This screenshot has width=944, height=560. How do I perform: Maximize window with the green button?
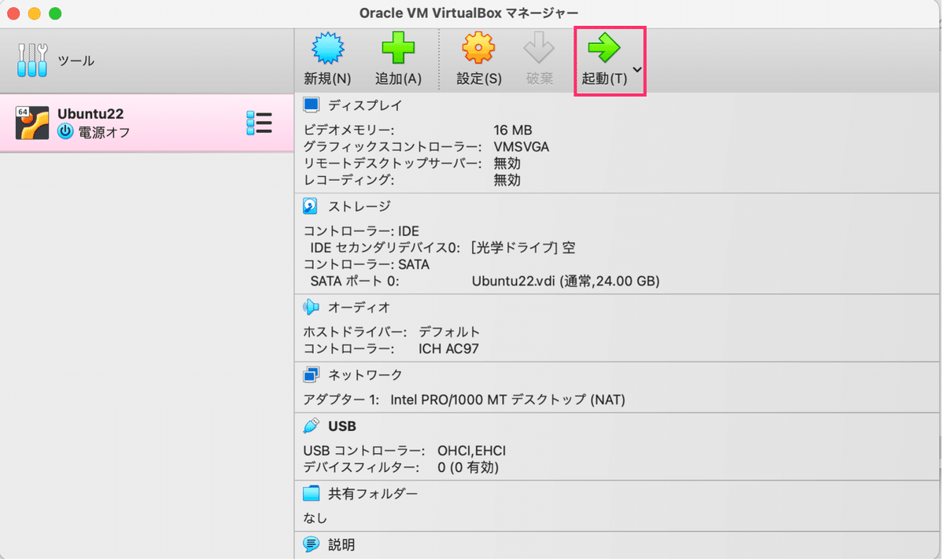point(54,13)
